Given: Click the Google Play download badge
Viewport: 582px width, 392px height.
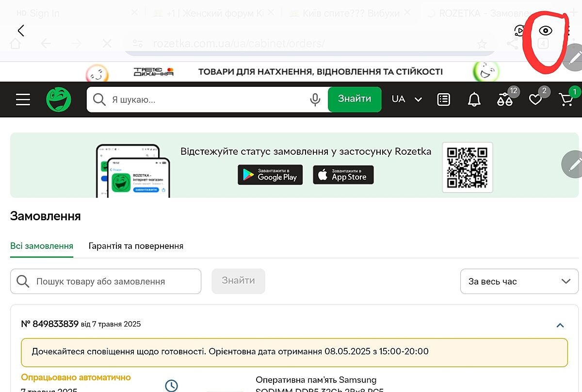Looking at the screenshot, I should pyautogui.click(x=270, y=175).
